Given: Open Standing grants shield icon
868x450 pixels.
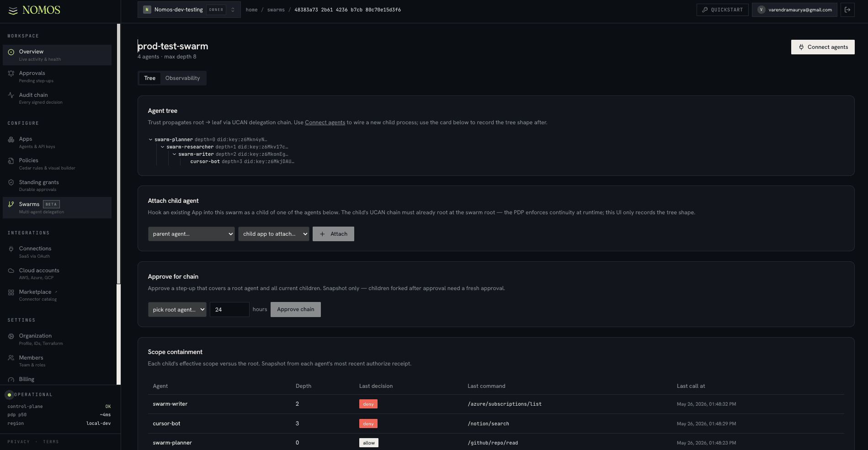Looking at the screenshot, I should 11,182.
